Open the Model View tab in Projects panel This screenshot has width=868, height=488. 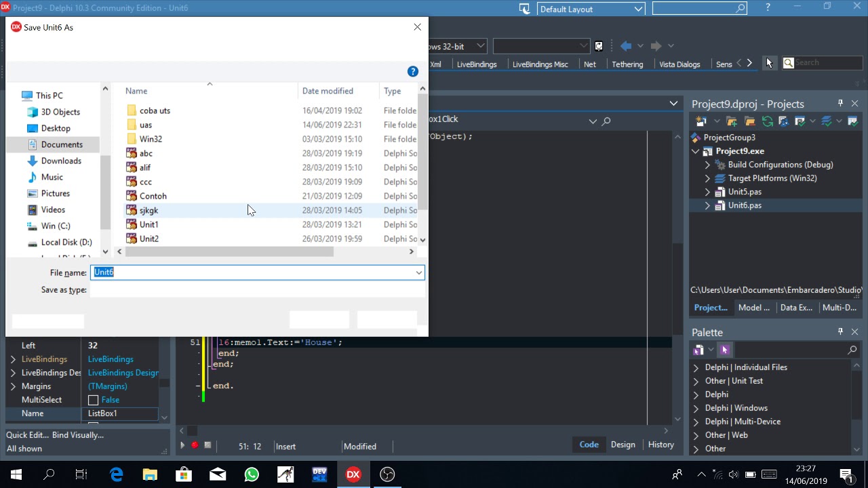(754, 308)
